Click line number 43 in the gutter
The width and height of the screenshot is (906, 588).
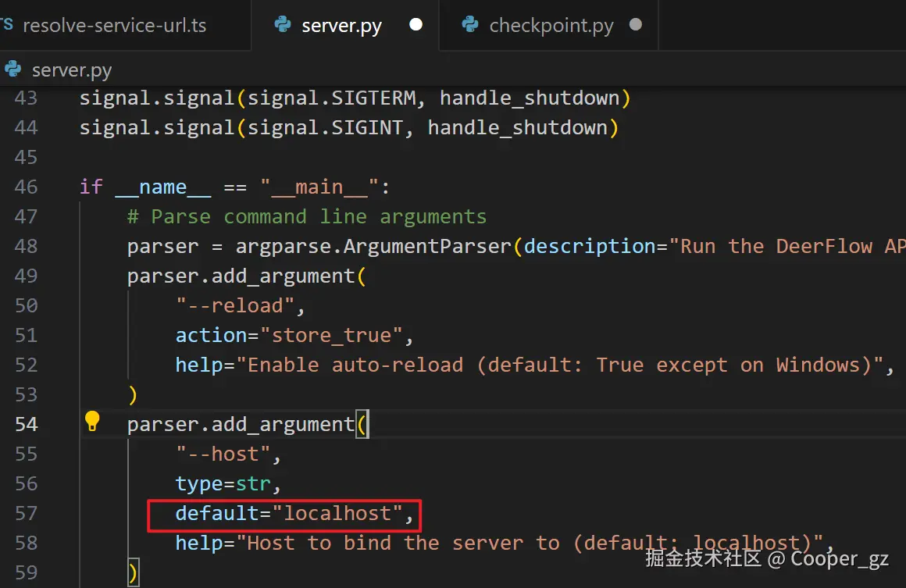26,98
